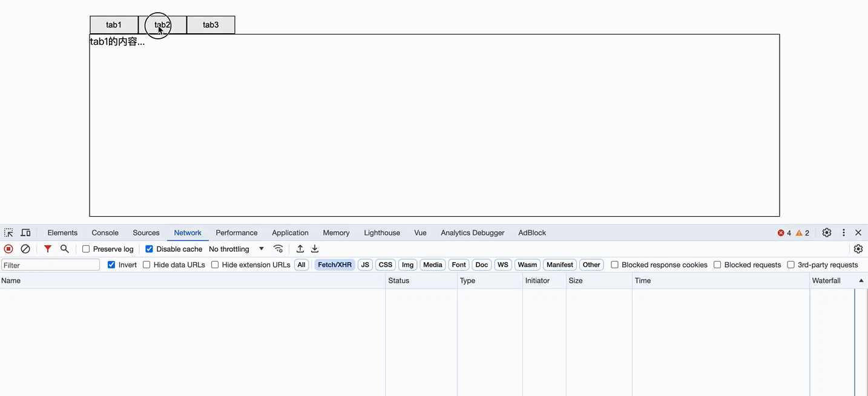Open the Performance tab
Screen dimensions: 868x396
pyautogui.click(x=237, y=233)
